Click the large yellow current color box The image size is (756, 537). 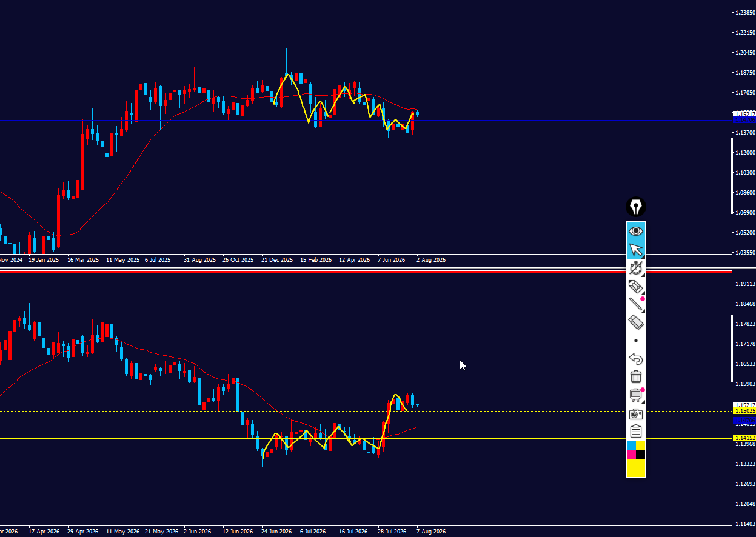click(636, 468)
